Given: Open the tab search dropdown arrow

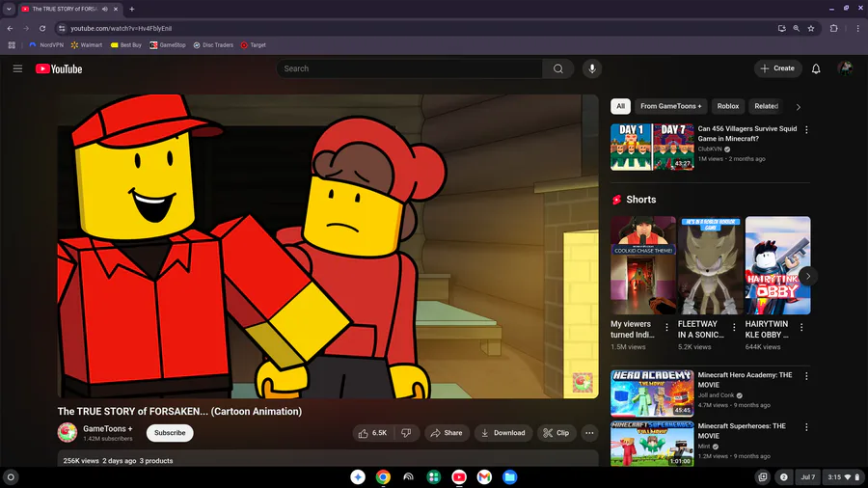Looking at the screenshot, I should click(x=9, y=9).
